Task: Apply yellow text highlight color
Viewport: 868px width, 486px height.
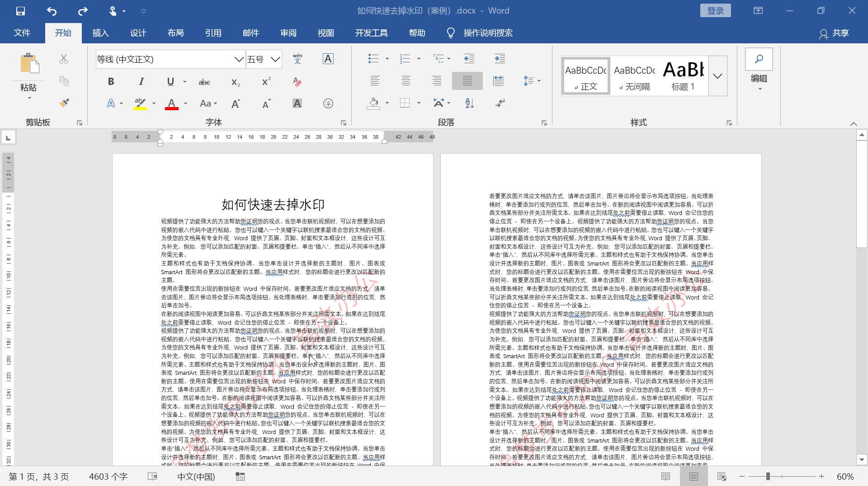Action: point(140,103)
